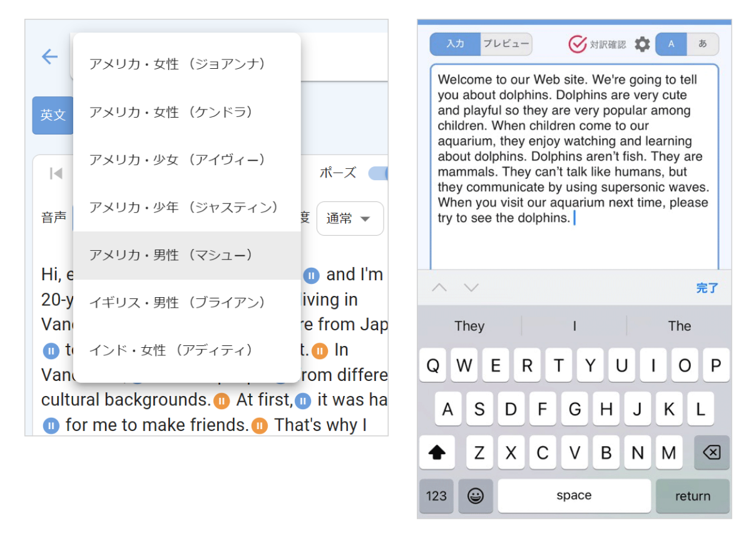Click blue pause marker before 'and I'm'
This screenshot has height=538, width=756.
[x=312, y=275]
